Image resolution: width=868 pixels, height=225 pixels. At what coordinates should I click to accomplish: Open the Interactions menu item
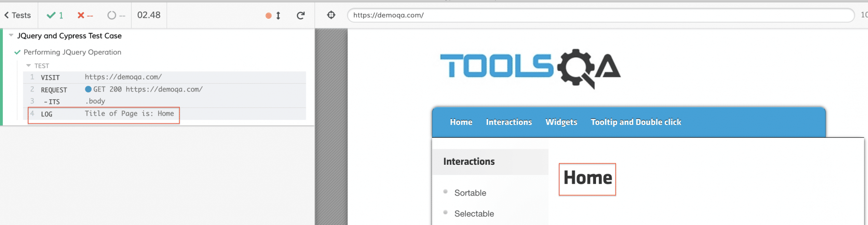[x=509, y=122]
